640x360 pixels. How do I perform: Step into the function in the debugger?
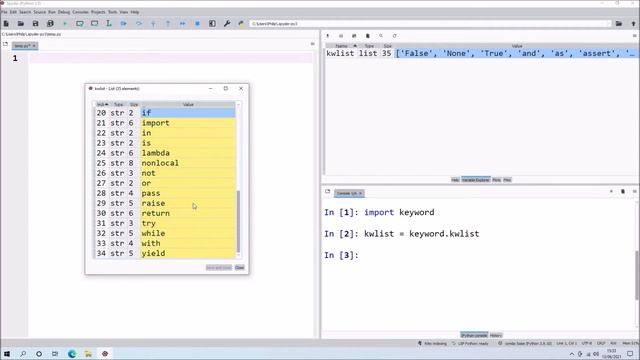click(x=153, y=24)
